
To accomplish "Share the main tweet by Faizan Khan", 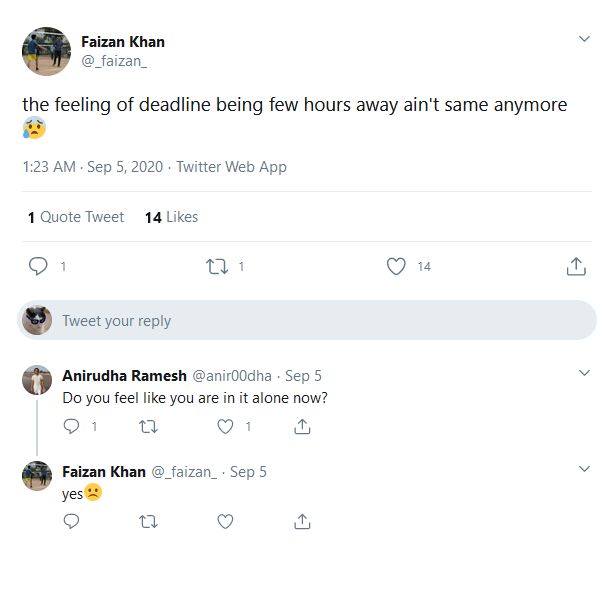I will (576, 267).
